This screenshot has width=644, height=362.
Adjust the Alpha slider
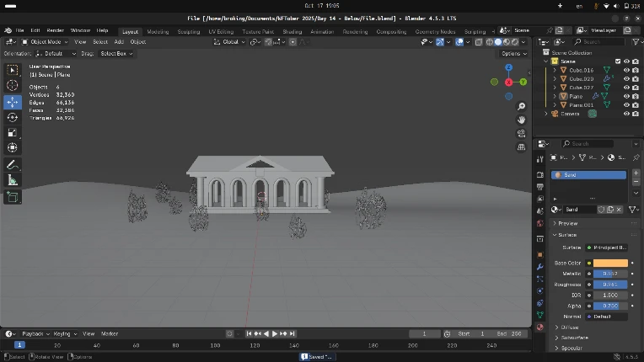coord(610,306)
